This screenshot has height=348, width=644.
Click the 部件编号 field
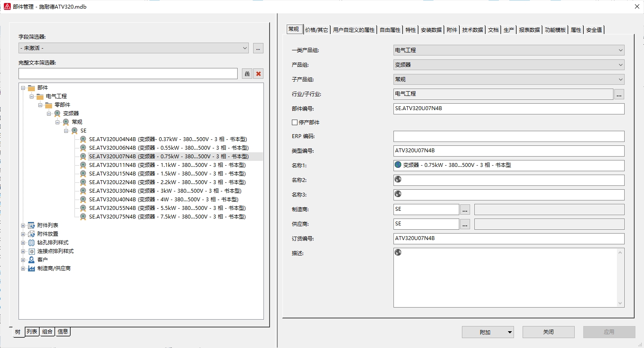coord(509,109)
